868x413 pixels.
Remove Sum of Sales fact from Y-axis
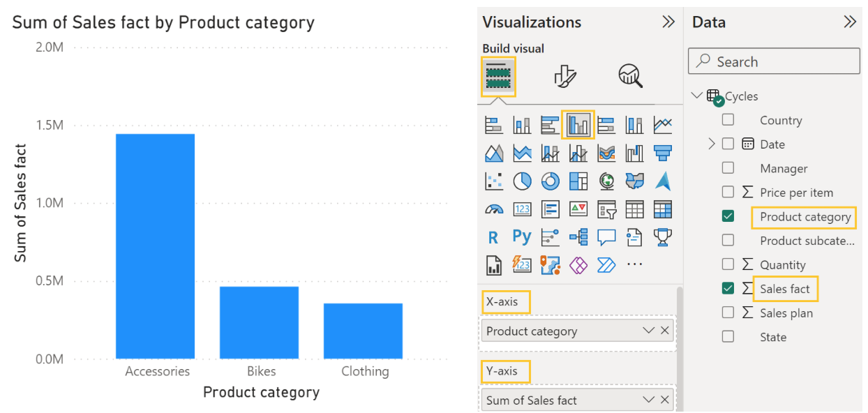click(x=664, y=400)
